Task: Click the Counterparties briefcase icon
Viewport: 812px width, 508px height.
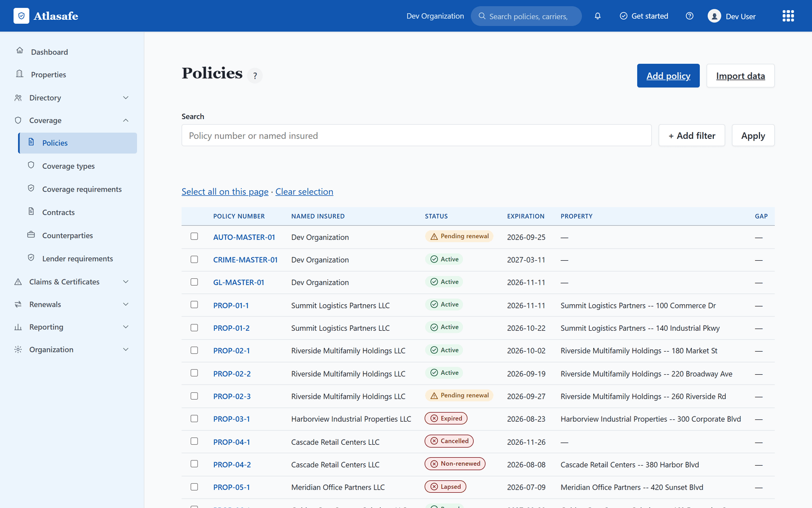Action: tap(31, 235)
